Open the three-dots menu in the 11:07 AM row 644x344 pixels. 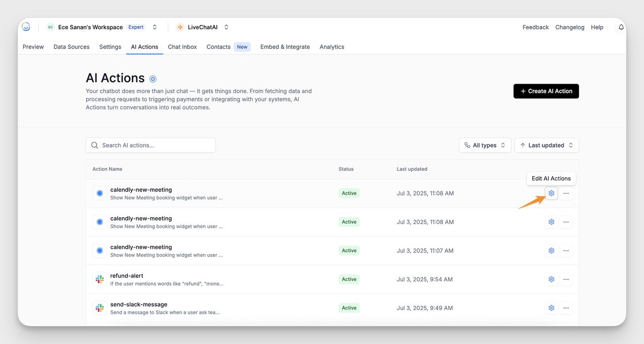tap(566, 251)
